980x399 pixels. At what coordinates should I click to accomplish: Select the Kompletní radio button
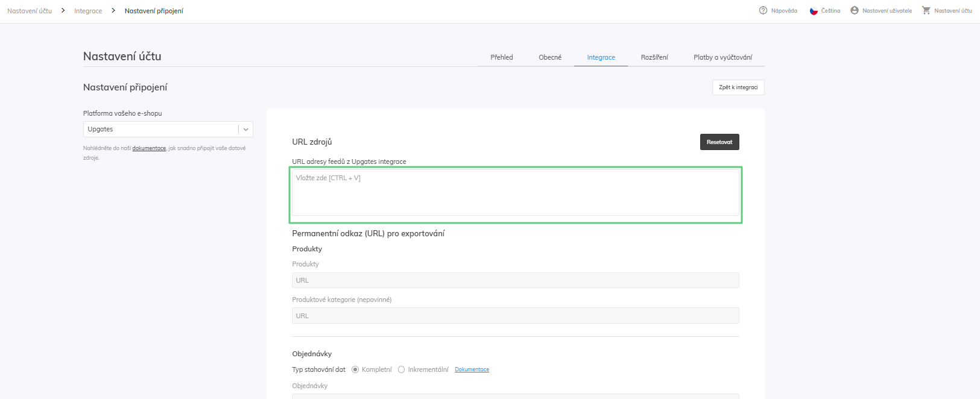tap(355, 369)
